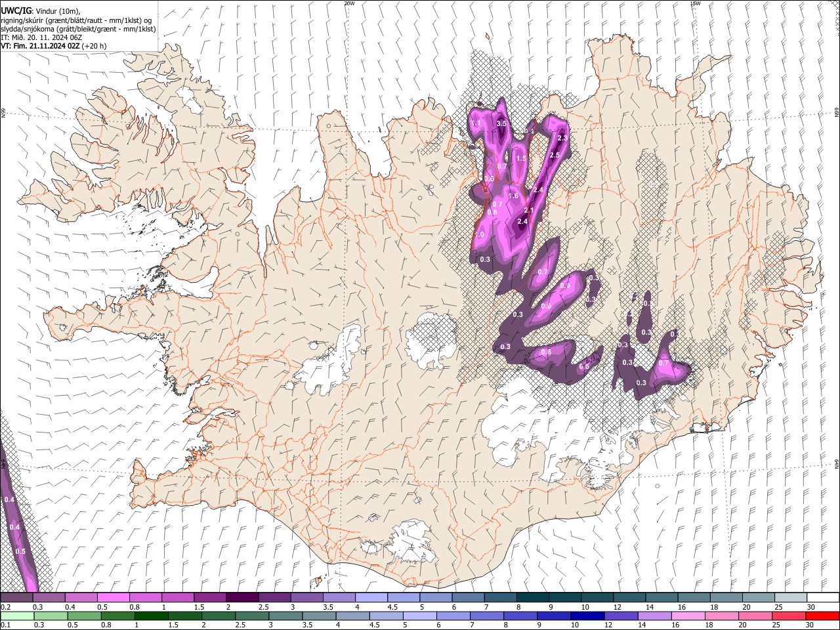Pick lower legend swatch between 7 and 8

[x=486, y=616]
